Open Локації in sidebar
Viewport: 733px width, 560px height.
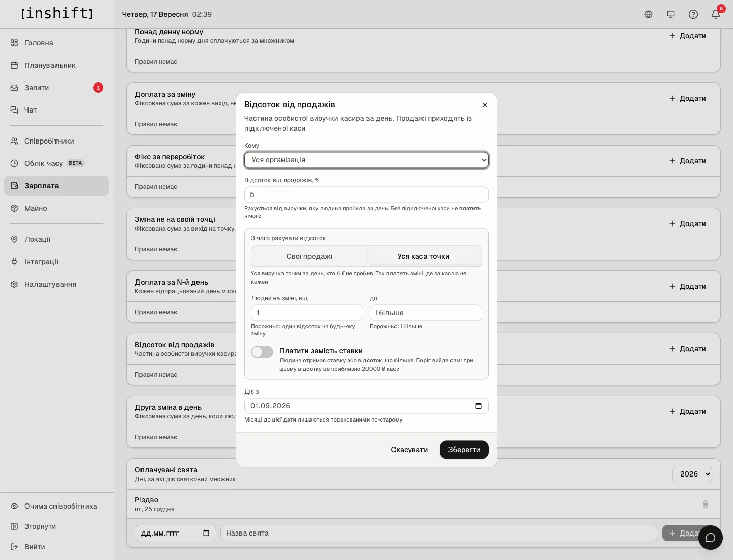coord(57,239)
